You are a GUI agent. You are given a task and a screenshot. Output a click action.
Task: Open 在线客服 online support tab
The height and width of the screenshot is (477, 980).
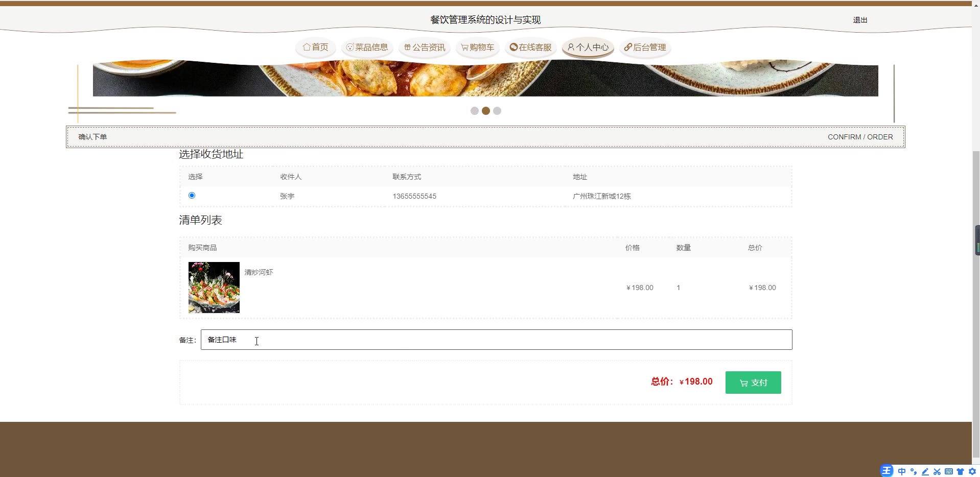tap(530, 47)
